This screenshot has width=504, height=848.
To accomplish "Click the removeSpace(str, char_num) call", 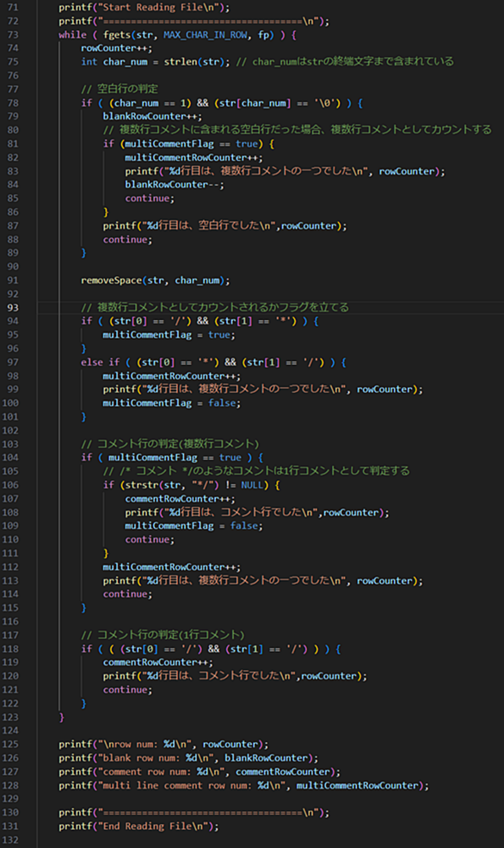I will [x=155, y=280].
